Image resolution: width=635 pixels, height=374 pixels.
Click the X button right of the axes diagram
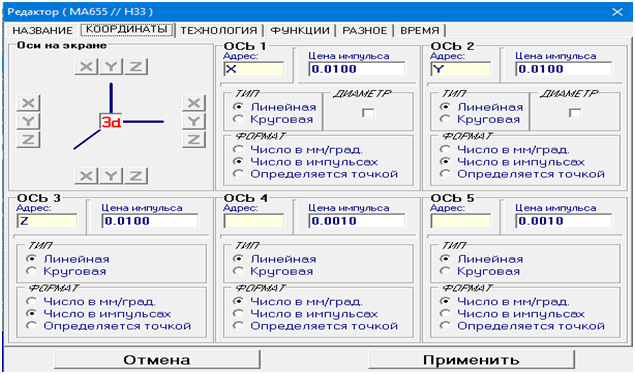click(x=194, y=103)
